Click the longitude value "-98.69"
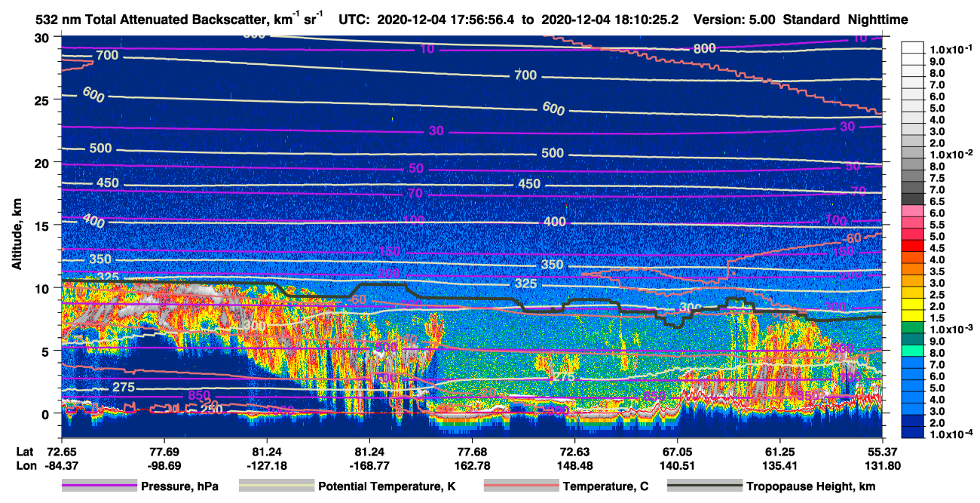 point(164,465)
